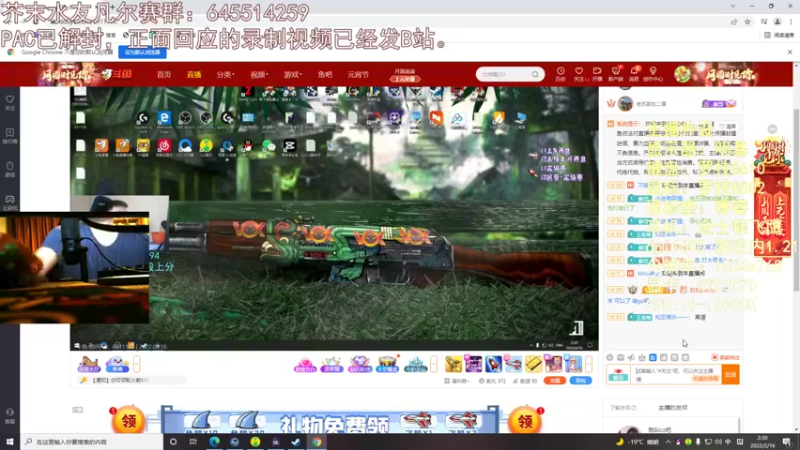The height and width of the screenshot is (450, 800).
Task: Select the airplane gift in the gift bar
Action: [513, 364]
